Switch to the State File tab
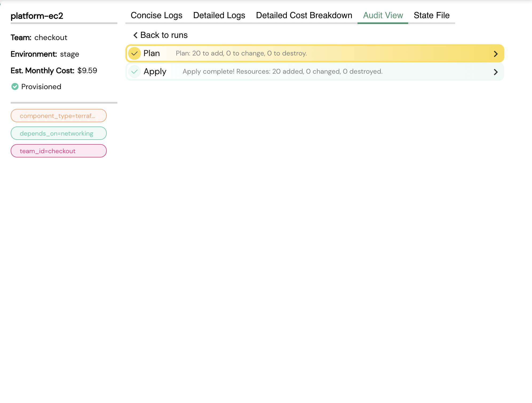This screenshot has width=532, height=403. (431, 15)
